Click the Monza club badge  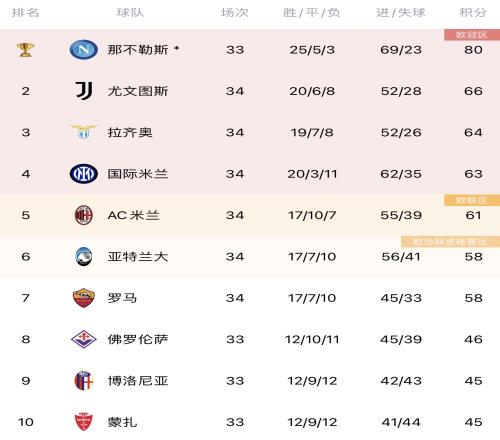click(x=84, y=422)
